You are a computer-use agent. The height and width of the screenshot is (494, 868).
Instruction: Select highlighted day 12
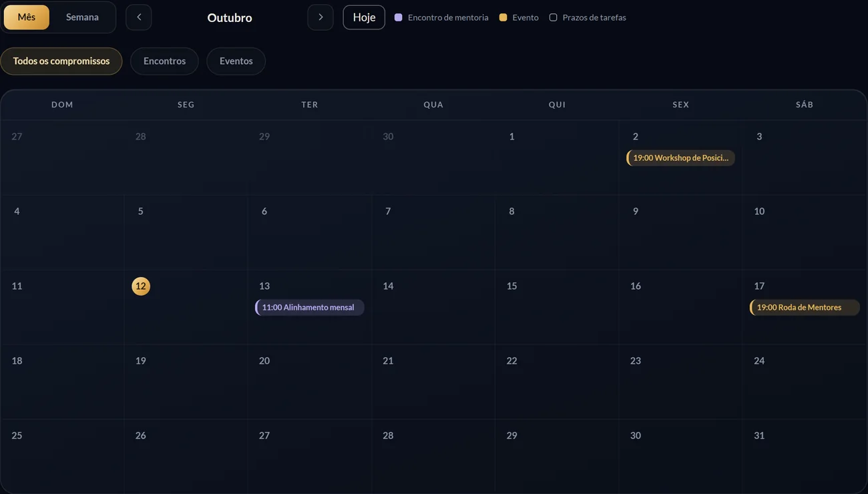click(x=141, y=286)
